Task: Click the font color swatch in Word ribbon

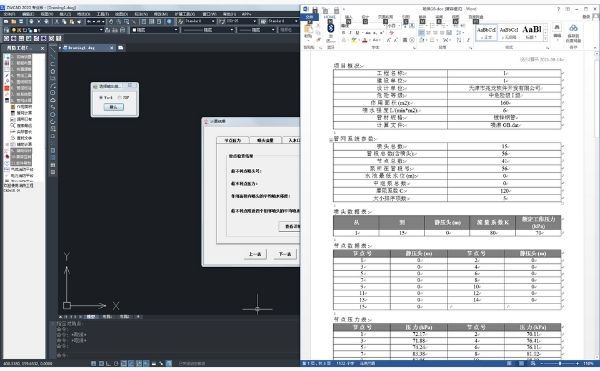Action: (364, 40)
